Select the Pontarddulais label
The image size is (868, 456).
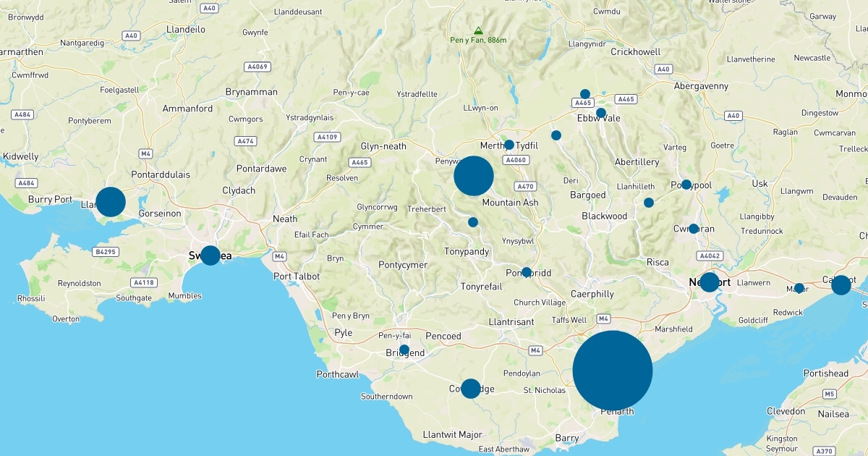tap(161, 174)
